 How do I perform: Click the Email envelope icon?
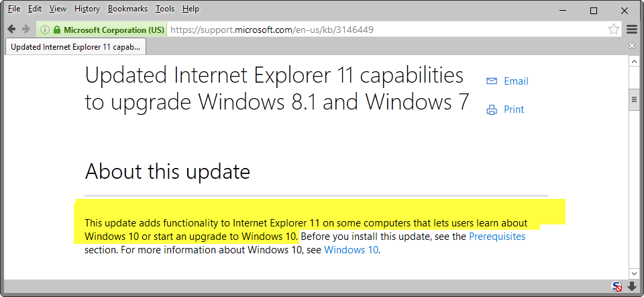(492, 81)
